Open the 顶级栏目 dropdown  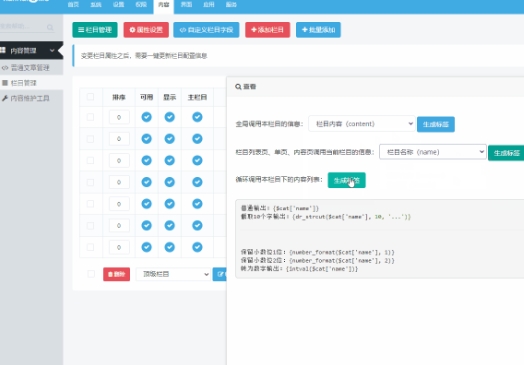[x=173, y=274]
